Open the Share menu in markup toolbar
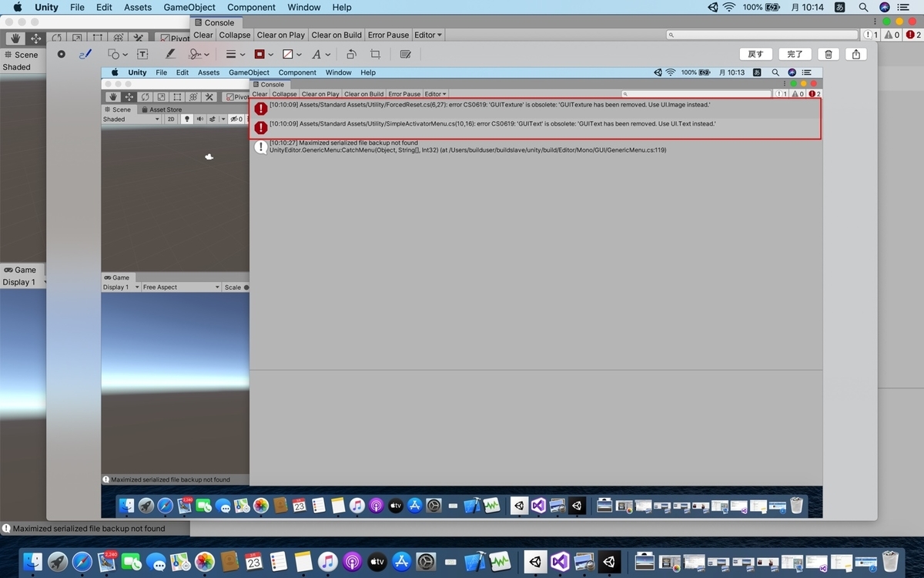Viewport: 924px width, 578px height. [x=856, y=54]
